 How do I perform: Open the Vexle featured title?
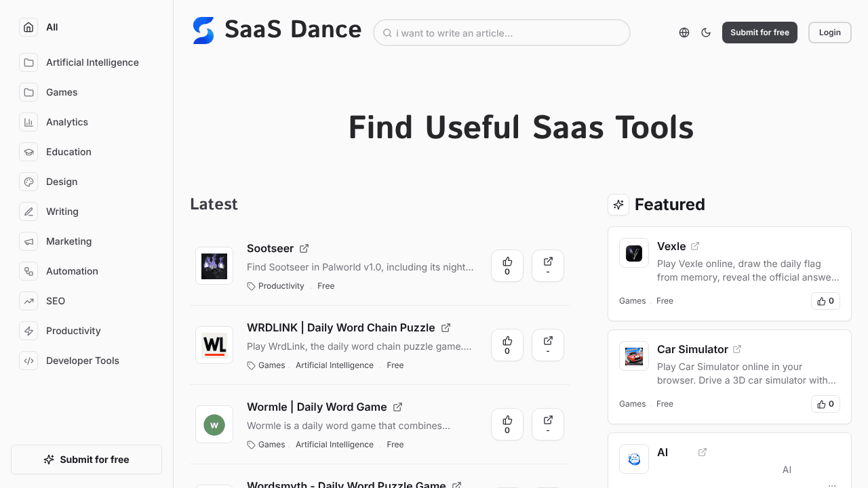671,246
